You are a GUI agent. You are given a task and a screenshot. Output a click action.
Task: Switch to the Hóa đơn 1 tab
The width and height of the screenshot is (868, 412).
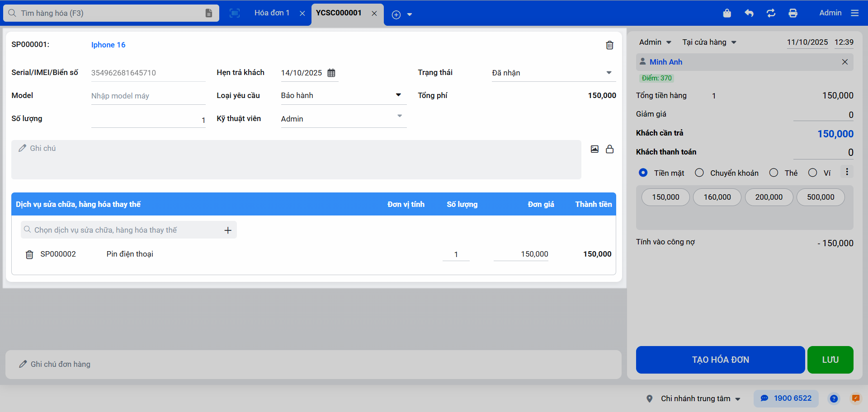coord(272,13)
